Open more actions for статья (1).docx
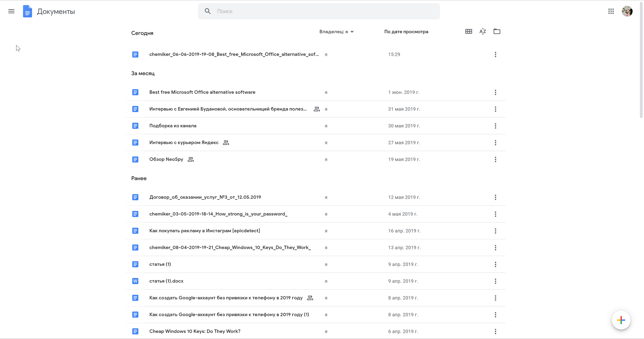Viewport: 644px width, 339px height. 495,281
